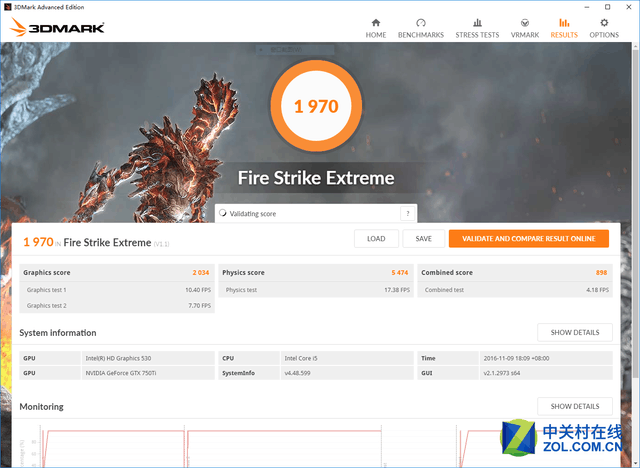Select the STRESS TESTS label in navigation

coord(477,35)
